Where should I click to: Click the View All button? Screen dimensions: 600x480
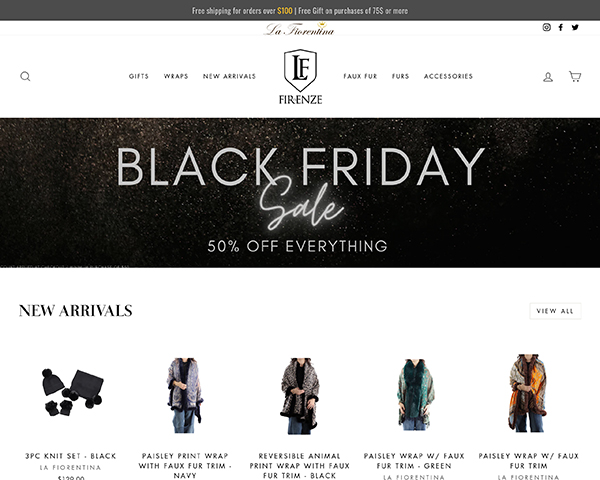click(555, 311)
